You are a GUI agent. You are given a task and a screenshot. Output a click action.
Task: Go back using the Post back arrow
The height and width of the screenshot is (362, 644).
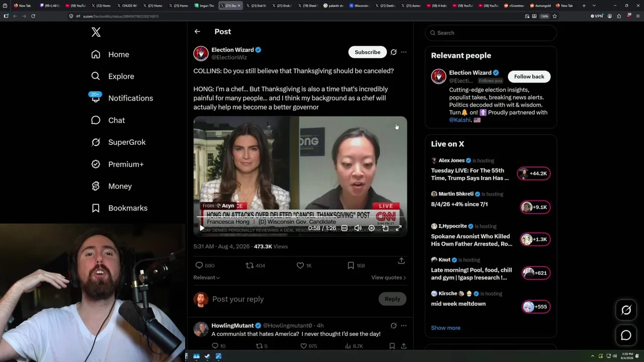pos(197,32)
